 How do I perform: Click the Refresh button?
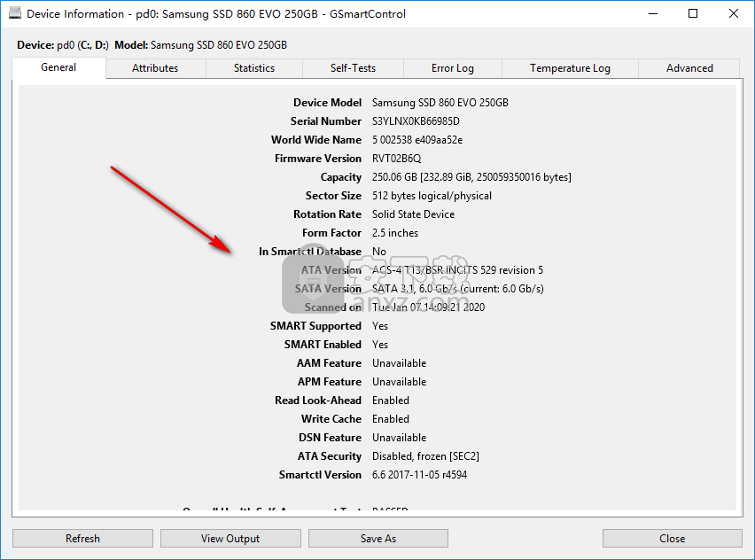(82, 539)
